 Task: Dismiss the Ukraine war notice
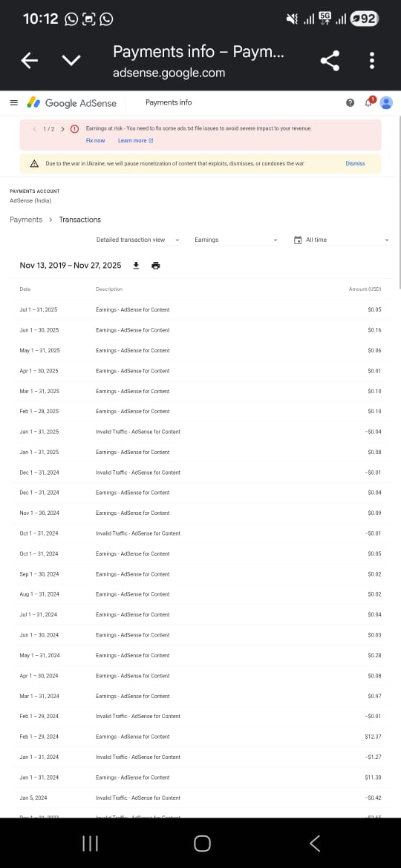click(355, 163)
